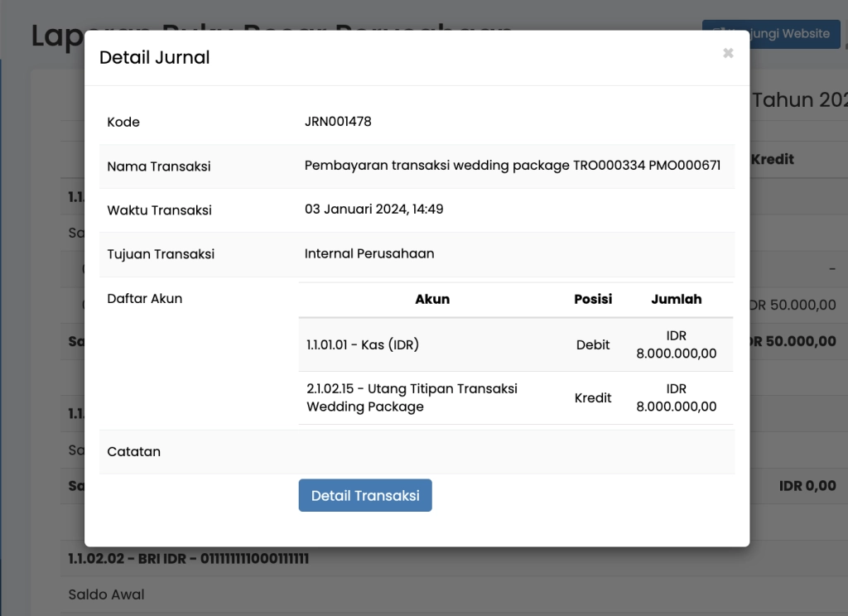This screenshot has width=848, height=616.
Task: Click the Catatan row label
Action: pyautogui.click(x=134, y=451)
